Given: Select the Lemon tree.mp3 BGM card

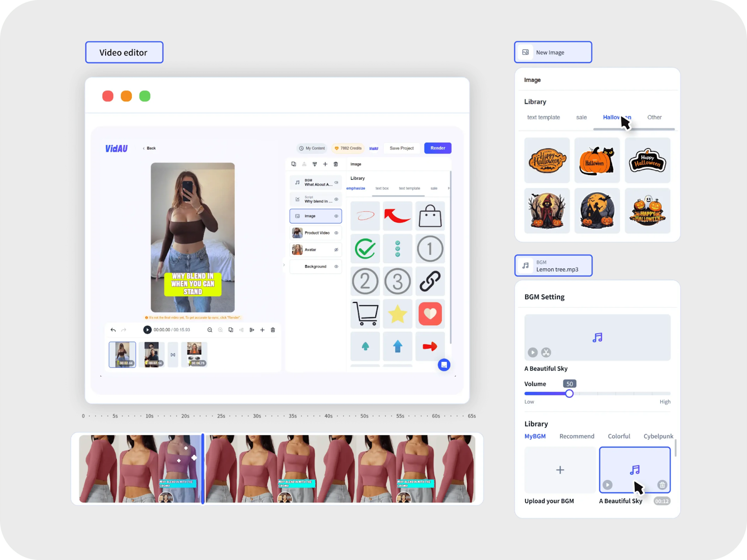Looking at the screenshot, I should click(x=553, y=266).
